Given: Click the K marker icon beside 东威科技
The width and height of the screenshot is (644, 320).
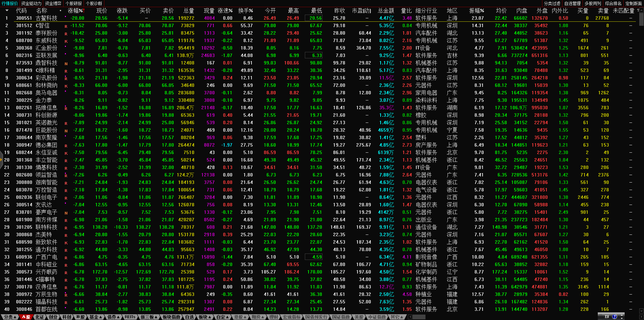Looking at the screenshot, I should click(x=66, y=41).
